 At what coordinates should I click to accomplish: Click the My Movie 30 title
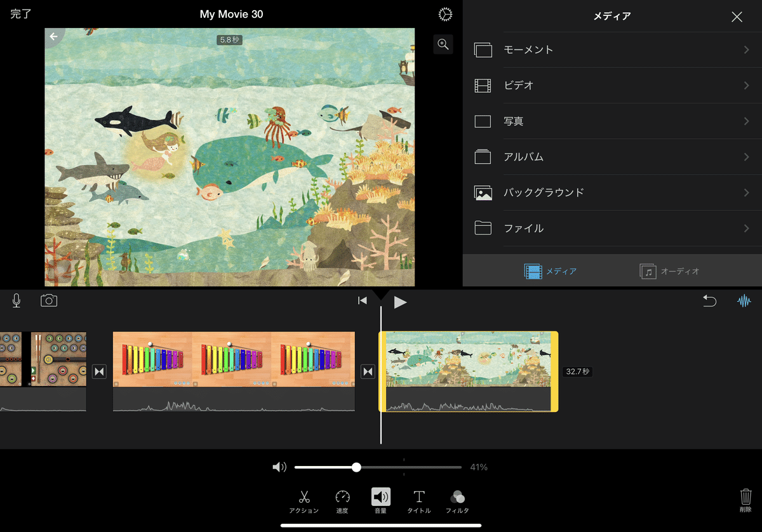point(231,14)
